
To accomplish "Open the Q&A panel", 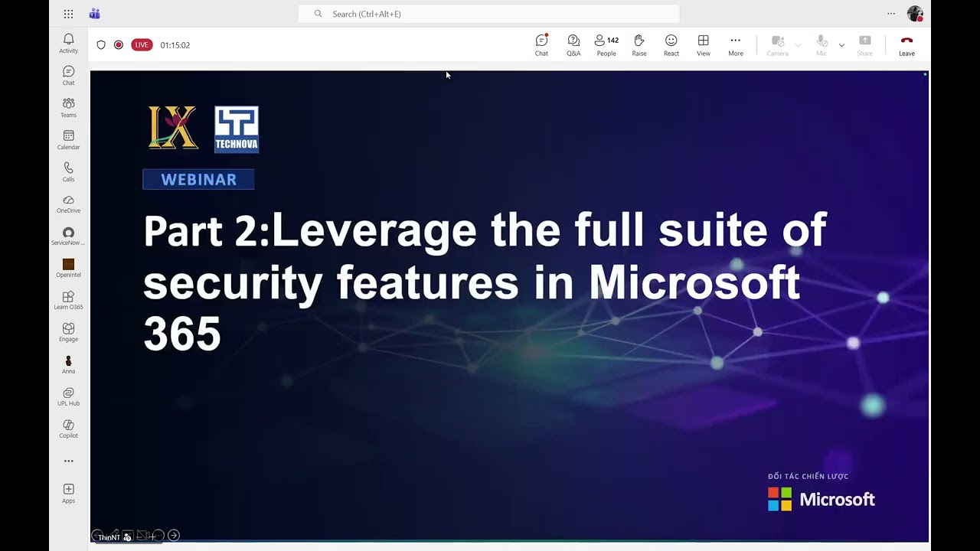I will 573,45.
